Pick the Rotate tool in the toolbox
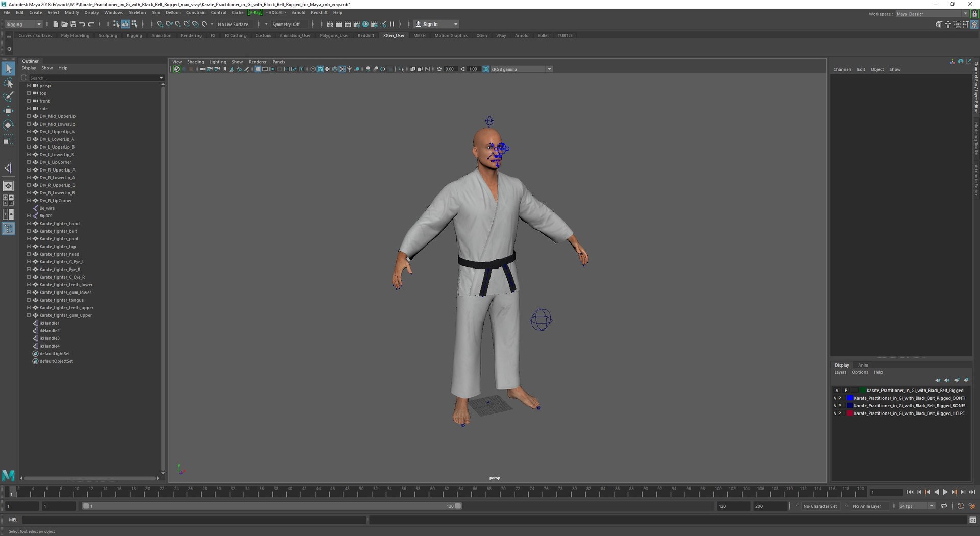 [x=8, y=125]
